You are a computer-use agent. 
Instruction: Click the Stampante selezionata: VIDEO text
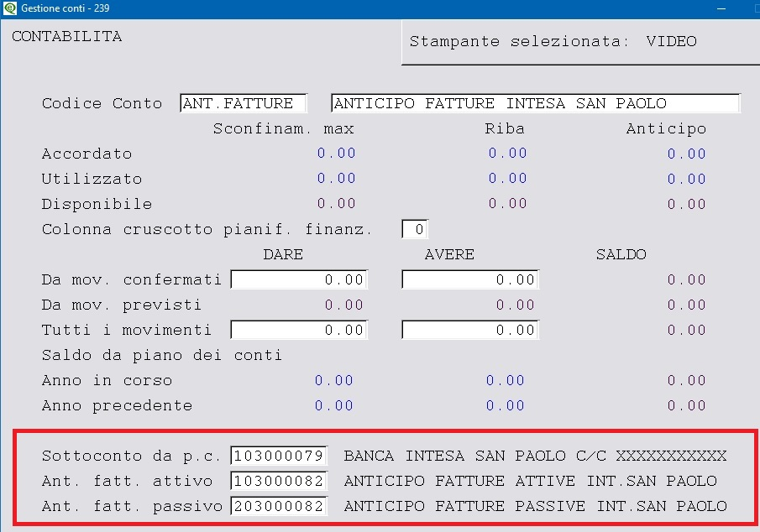tap(553, 42)
